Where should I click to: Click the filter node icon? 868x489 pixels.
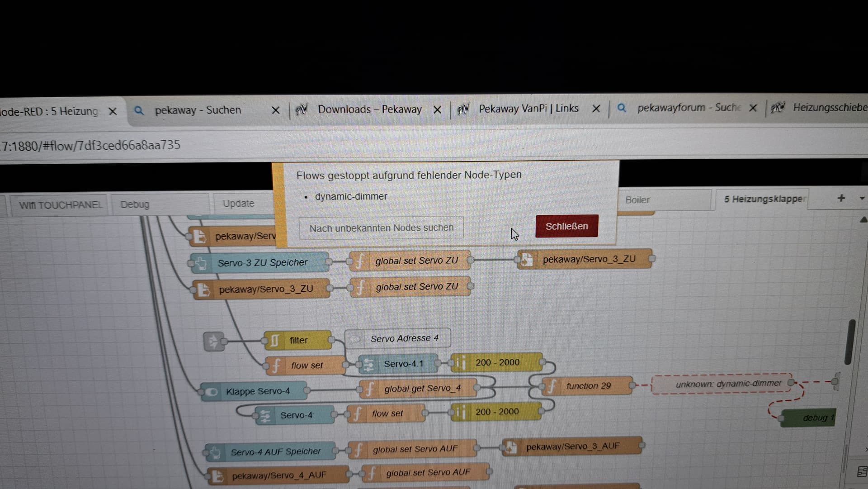pos(274,340)
